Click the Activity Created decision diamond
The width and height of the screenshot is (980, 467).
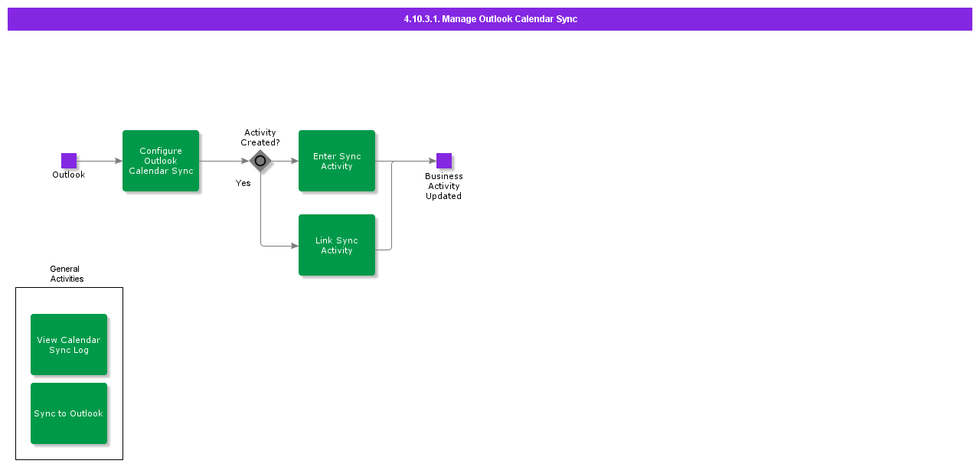pyautogui.click(x=260, y=161)
